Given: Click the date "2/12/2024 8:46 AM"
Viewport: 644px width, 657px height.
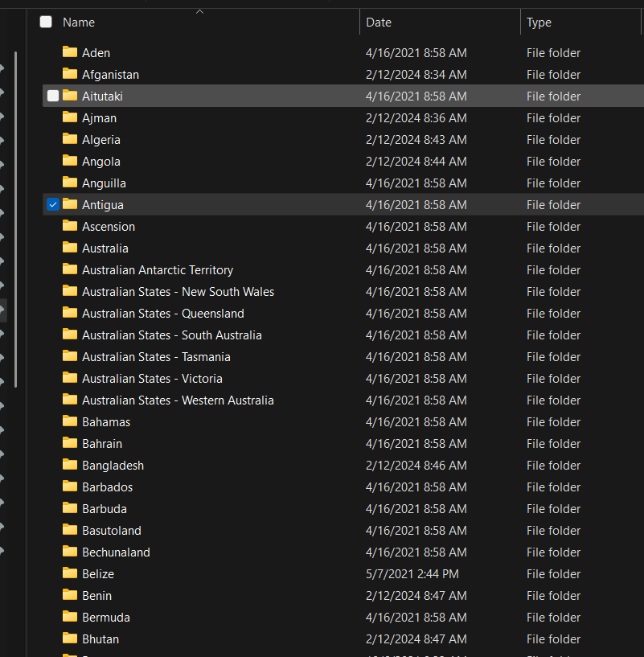Looking at the screenshot, I should [416, 466].
